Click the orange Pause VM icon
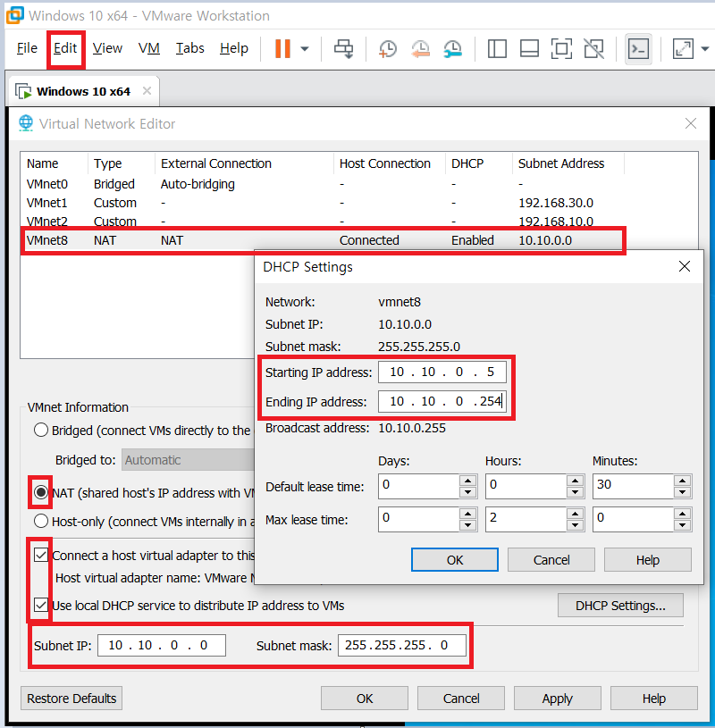This screenshot has width=715, height=728. (x=282, y=48)
